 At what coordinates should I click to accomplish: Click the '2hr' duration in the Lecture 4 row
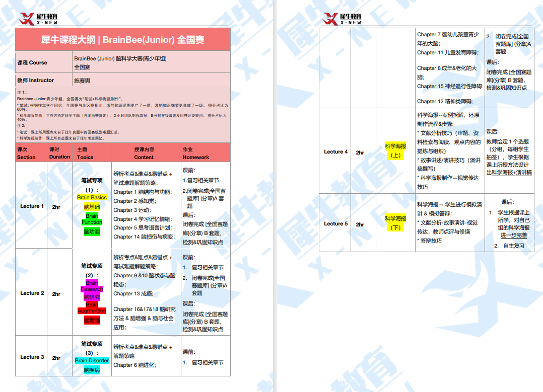tap(360, 152)
